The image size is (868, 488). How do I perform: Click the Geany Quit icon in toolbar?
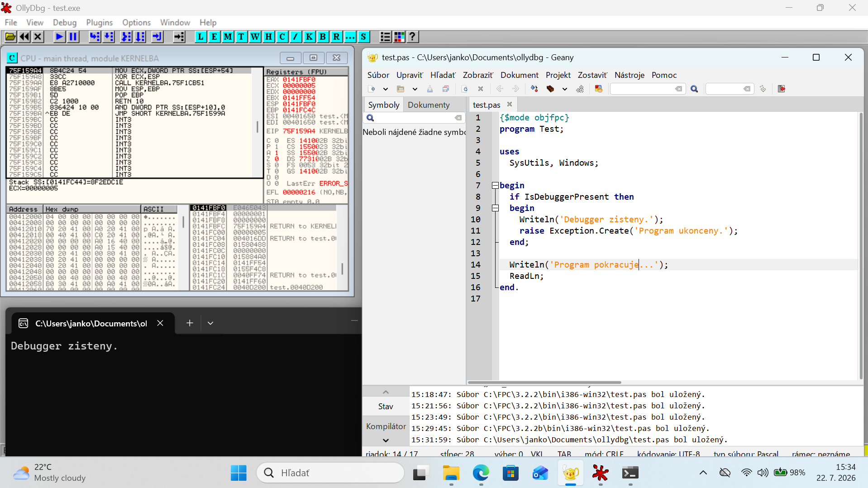(782, 89)
